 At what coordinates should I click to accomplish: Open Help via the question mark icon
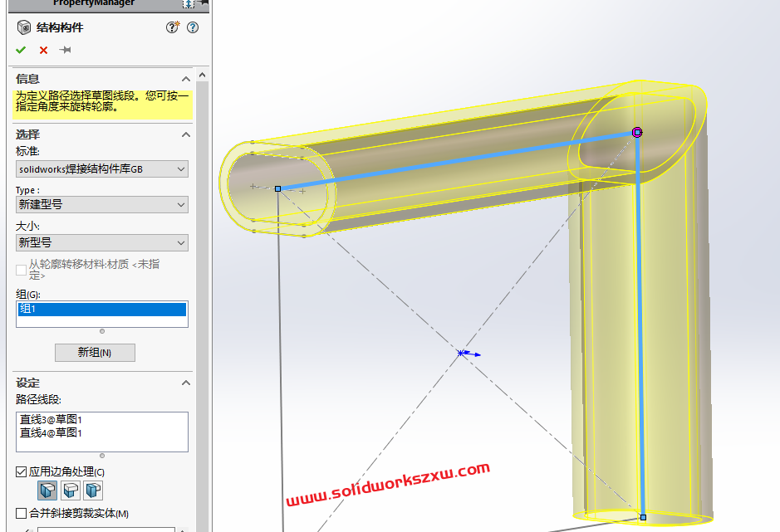pyautogui.click(x=191, y=27)
